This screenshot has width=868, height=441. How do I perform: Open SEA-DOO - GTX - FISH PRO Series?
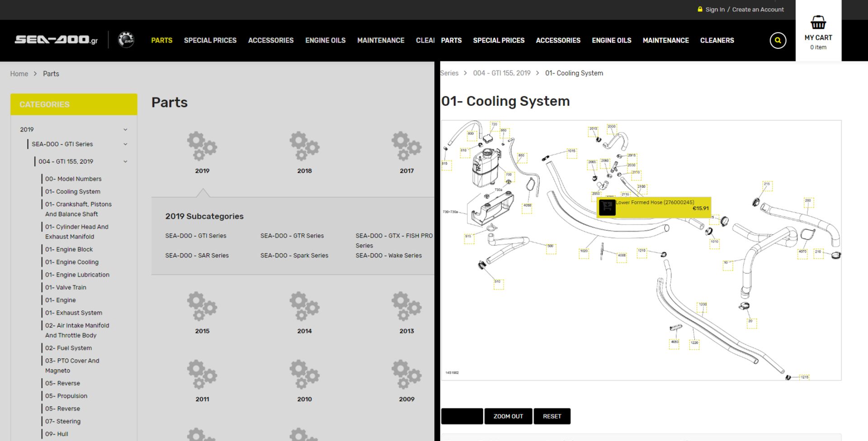(394, 241)
